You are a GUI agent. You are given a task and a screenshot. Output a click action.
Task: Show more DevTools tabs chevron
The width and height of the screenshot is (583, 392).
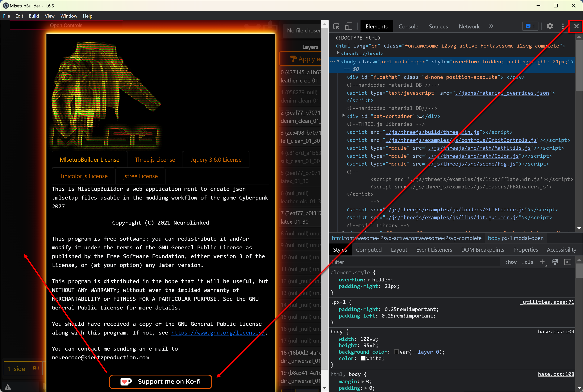click(x=491, y=26)
